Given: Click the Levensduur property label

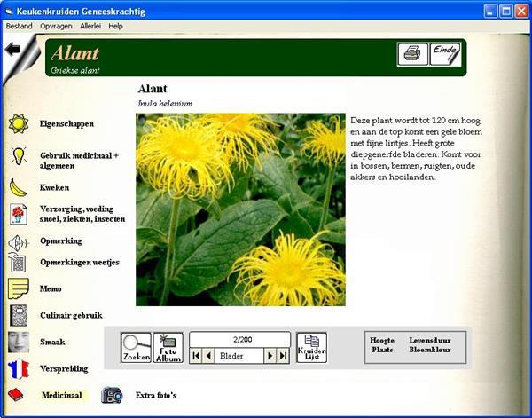Looking at the screenshot, I should pyautogui.click(x=430, y=340).
